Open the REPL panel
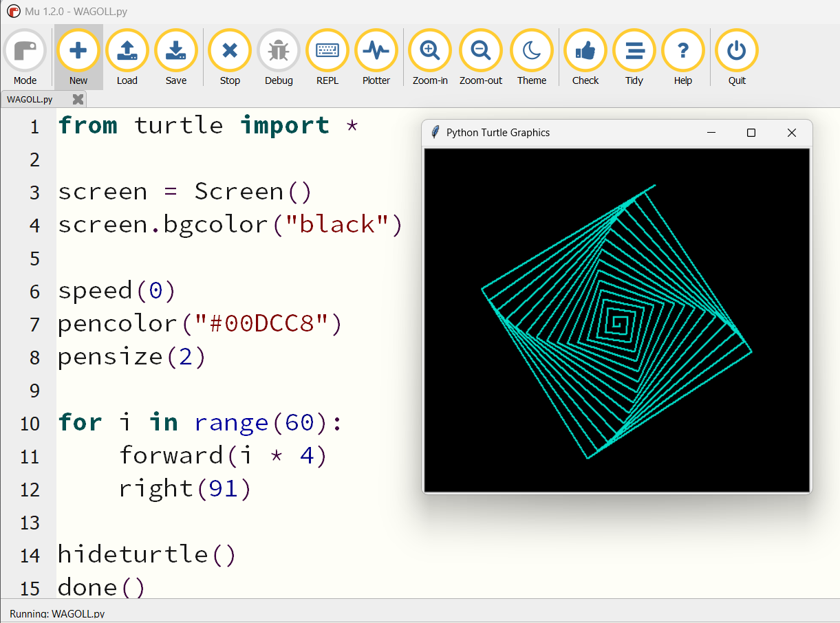The height and width of the screenshot is (623, 840). 327,58
